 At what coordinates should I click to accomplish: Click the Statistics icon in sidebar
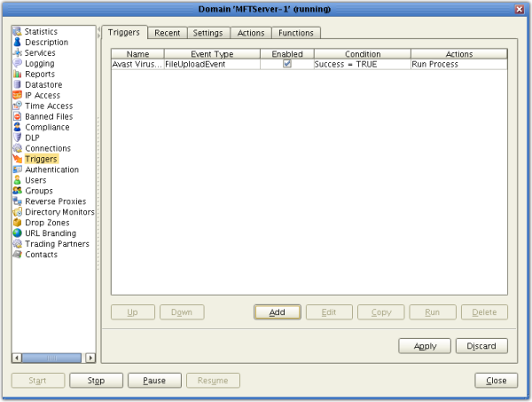[x=17, y=32]
